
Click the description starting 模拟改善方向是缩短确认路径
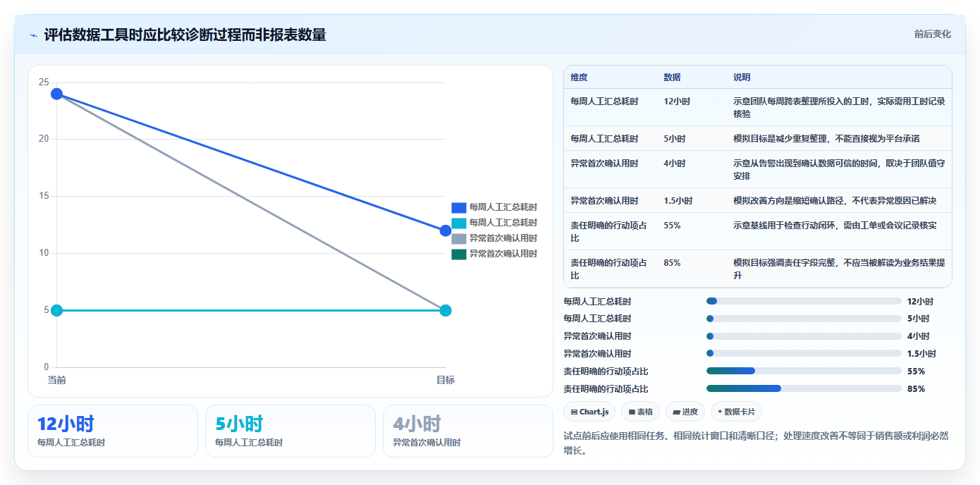(x=835, y=201)
